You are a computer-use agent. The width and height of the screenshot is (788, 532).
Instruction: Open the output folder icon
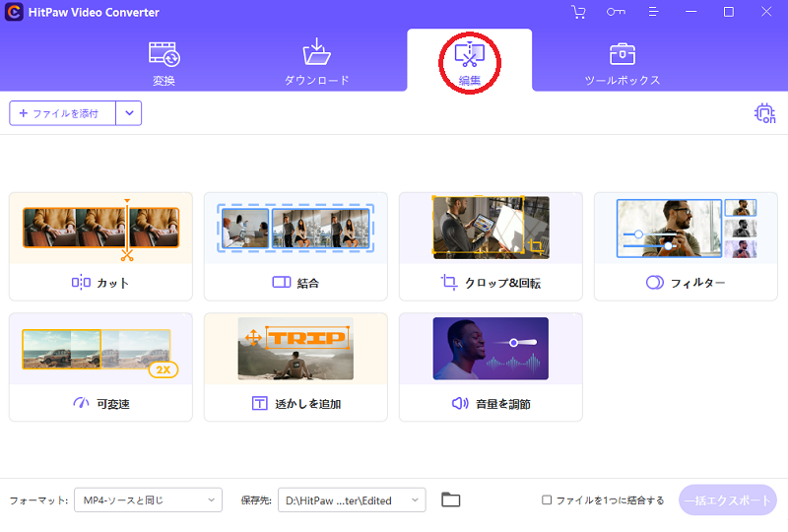[x=450, y=500]
